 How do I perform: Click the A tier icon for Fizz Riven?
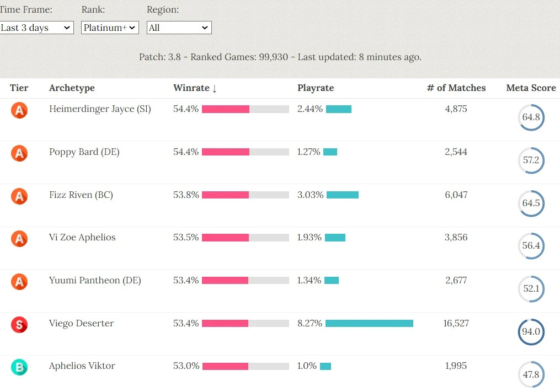click(19, 196)
